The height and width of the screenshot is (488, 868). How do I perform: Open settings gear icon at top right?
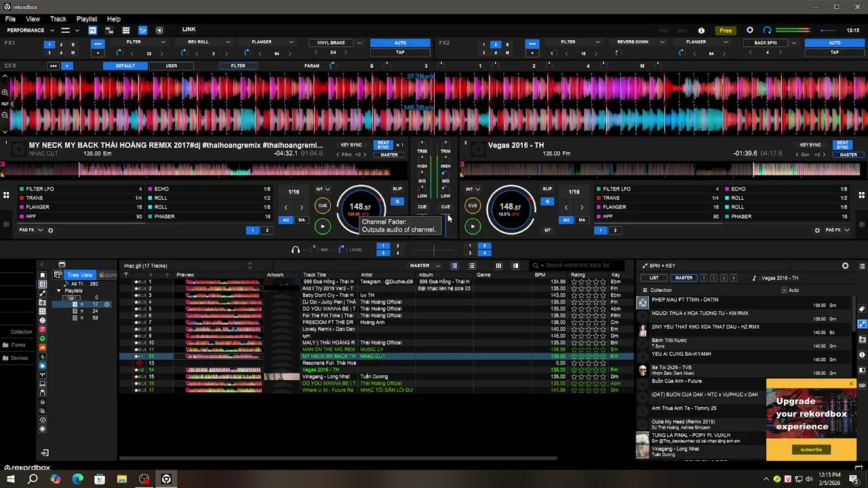pyautogui.click(x=749, y=30)
